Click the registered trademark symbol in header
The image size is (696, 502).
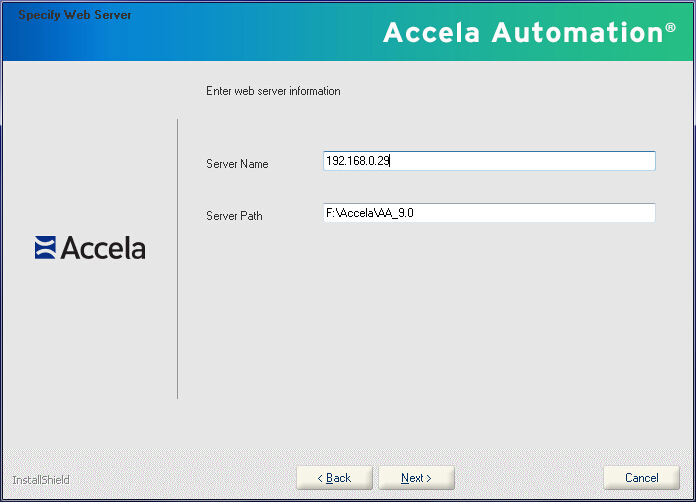click(670, 27)
